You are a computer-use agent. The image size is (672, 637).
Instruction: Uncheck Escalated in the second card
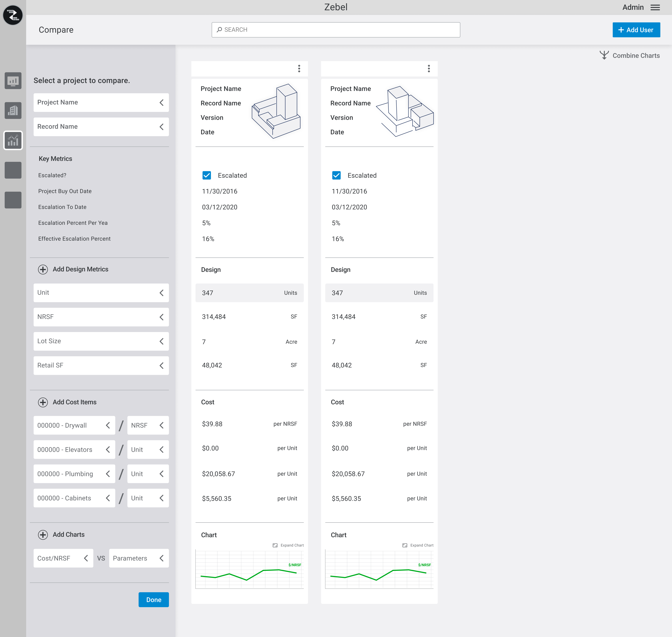[336, 175]
